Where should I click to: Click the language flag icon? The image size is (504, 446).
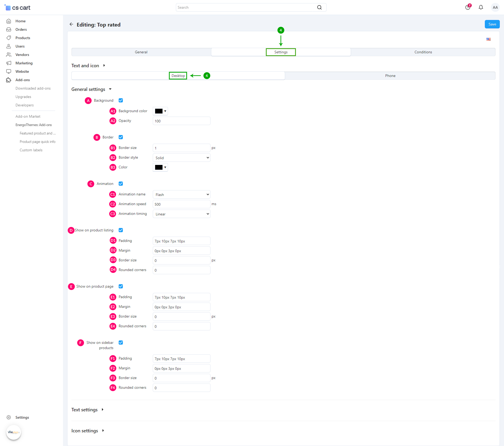coord(488,39)
